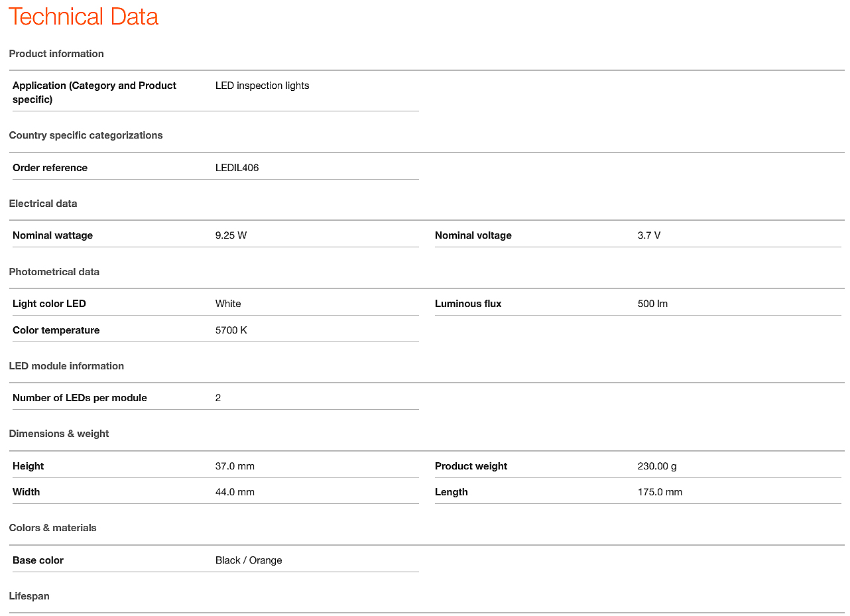Click the Black / Orange base color value
Viewport: 850px width, 616px height.
pyautogui.click(x=249, y=560)
